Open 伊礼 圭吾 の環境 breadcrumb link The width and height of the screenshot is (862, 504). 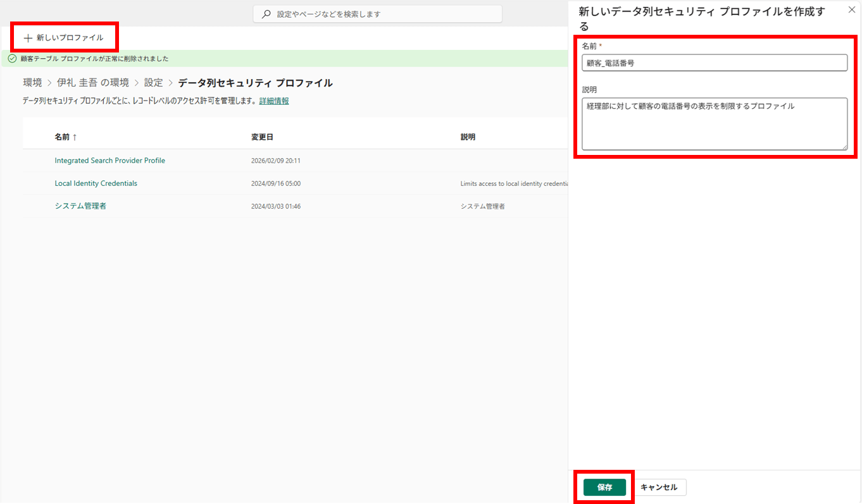[x=93, y=83]
